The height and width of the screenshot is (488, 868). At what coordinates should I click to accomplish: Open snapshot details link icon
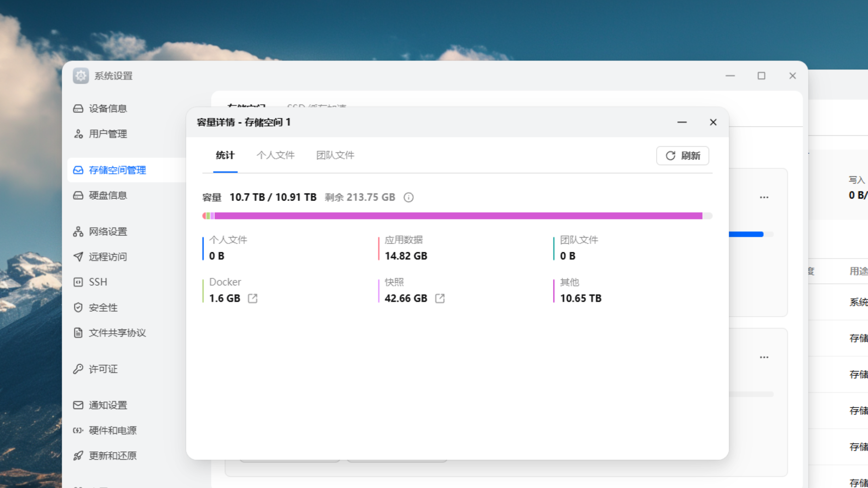[440, 298]
